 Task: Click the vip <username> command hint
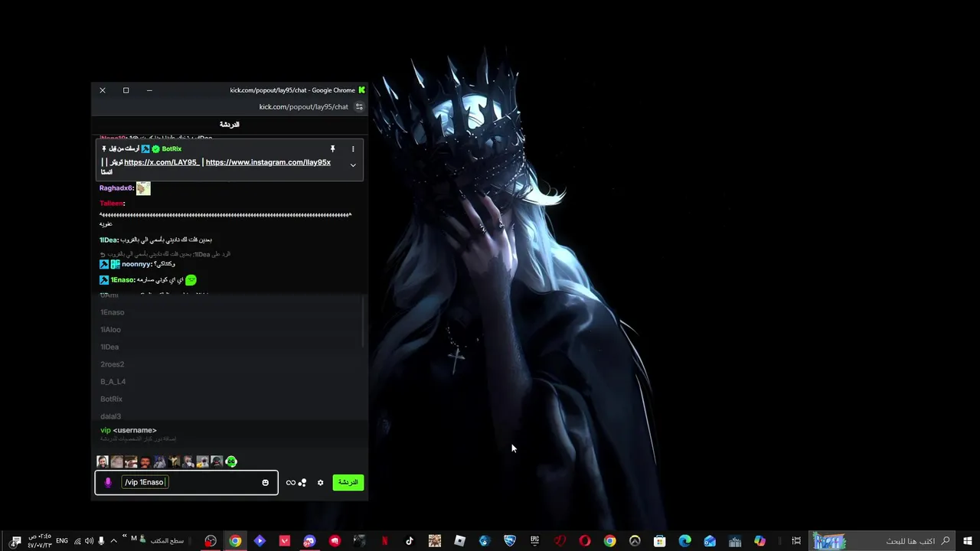pyautogui.click(x=129, y=430)
